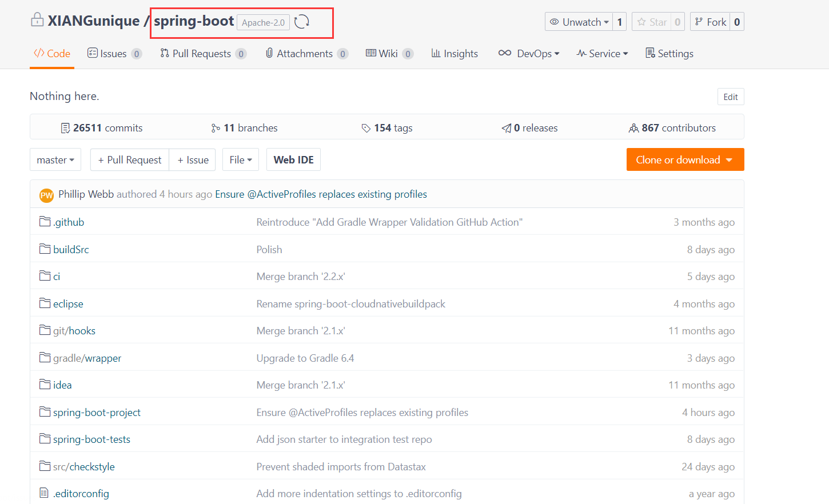Launch the Web IDE

coord(293,160)
